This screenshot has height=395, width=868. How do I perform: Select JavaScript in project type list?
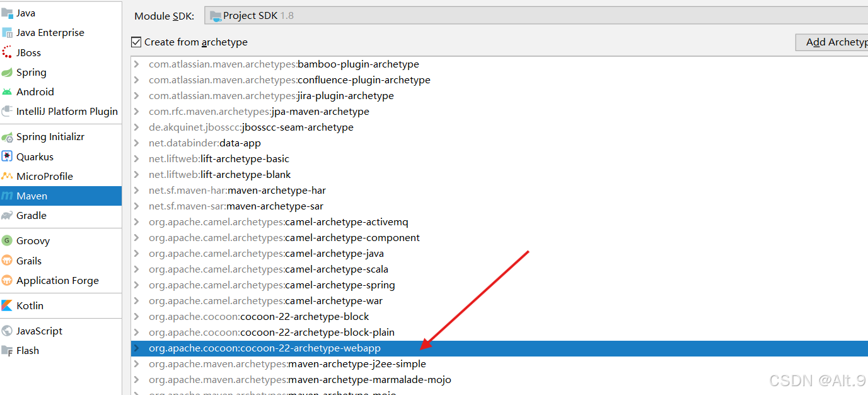tap(61, 331)
